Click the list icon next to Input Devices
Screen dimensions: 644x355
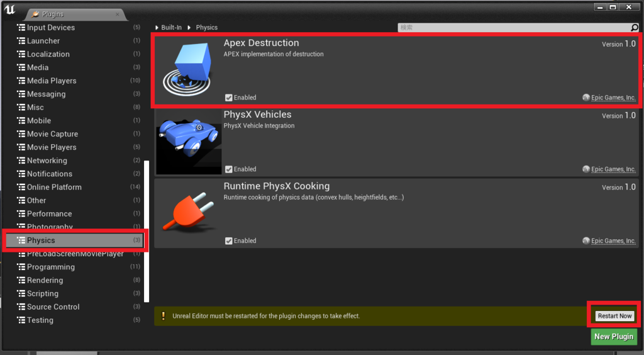click(21, 28)
